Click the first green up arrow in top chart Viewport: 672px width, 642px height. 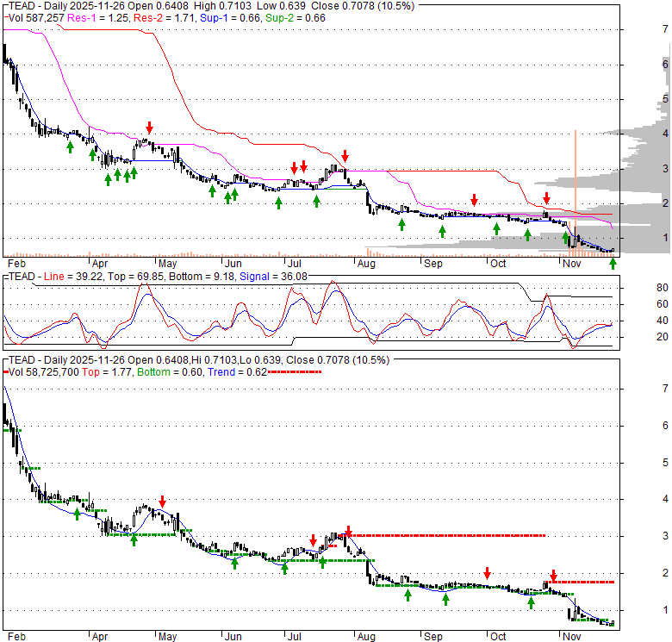pyautogui.click(x=71, y=147)
